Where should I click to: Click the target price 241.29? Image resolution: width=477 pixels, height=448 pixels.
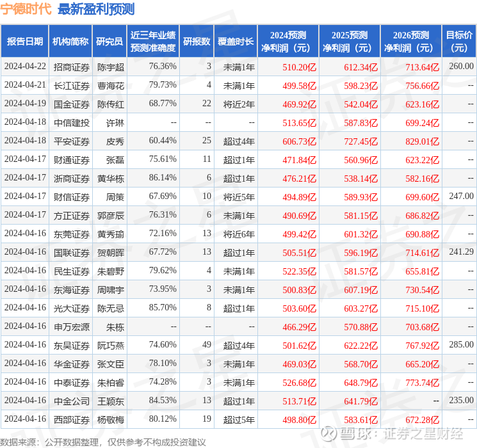462,252
